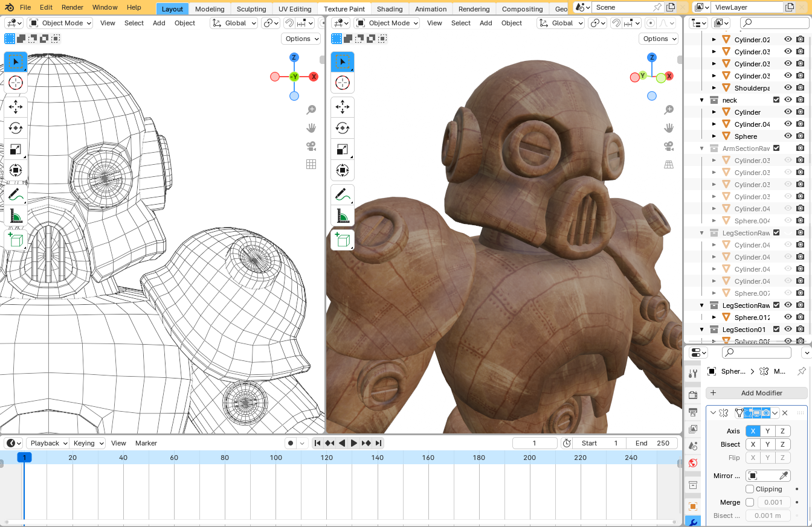Image resolution: width=812 pixels, height=527 pixels.
Task: Disable realtime viewport display of the Mirror modifier
Action: click(757, 413)
